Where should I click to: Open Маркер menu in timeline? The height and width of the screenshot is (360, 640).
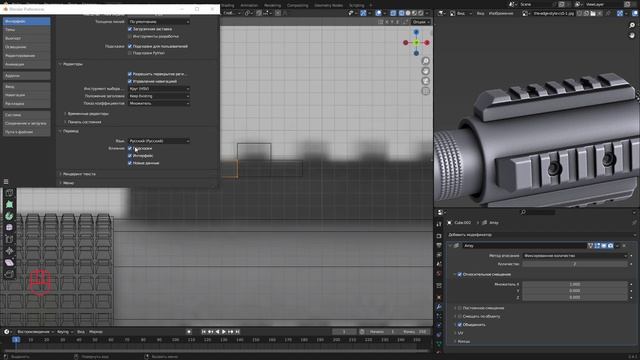[x=96, y=332]
